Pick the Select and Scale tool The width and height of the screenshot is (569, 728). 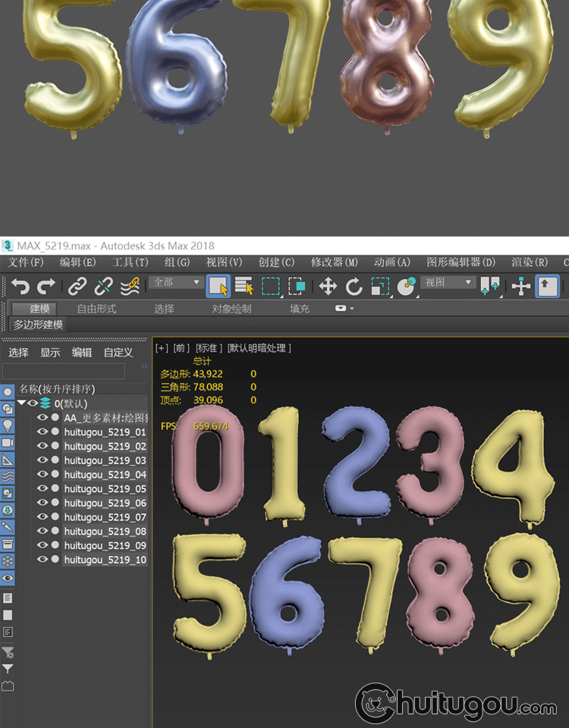(380, 286)
